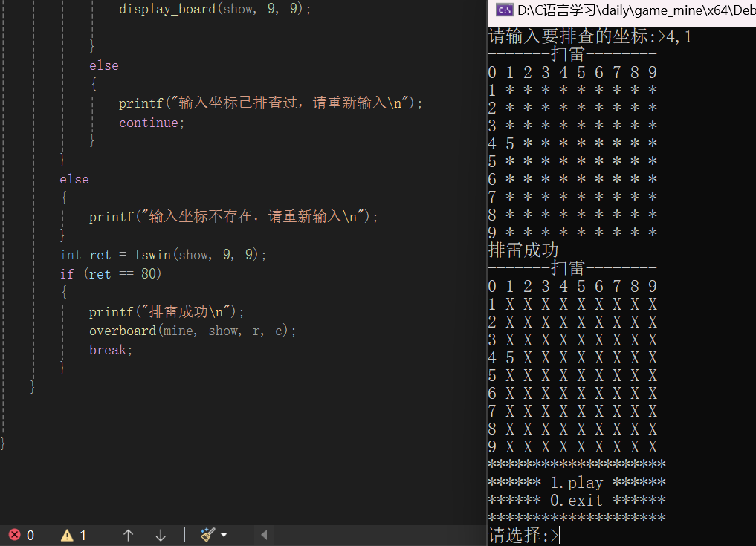Click the code line 'display_board(show, 9, 9);'

(215, 9)
